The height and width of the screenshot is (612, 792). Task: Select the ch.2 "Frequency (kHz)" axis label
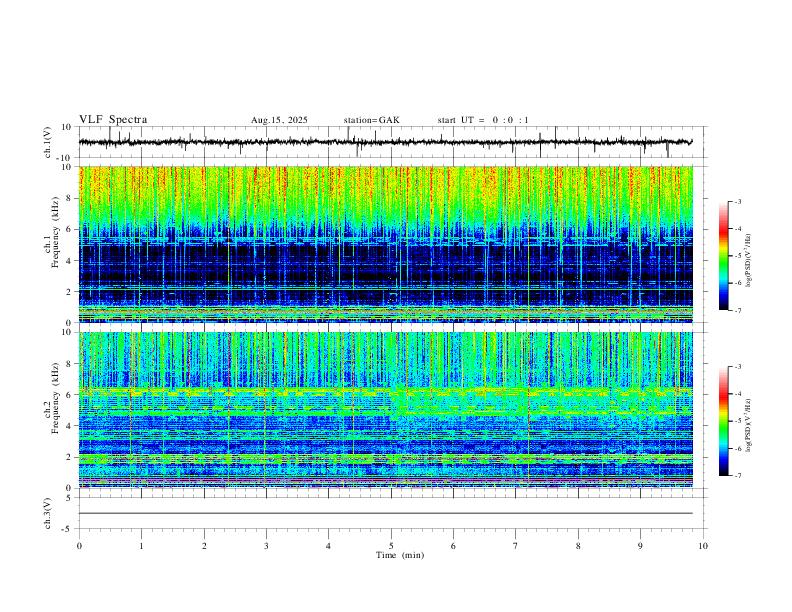55,399
